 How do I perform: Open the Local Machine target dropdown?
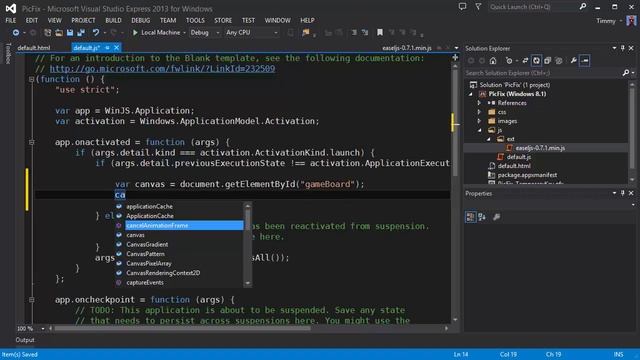pyautogui.click(x=184, y=32)
